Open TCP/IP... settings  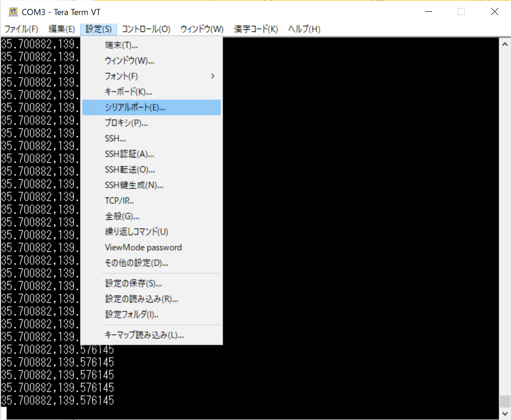pos(119,201)
